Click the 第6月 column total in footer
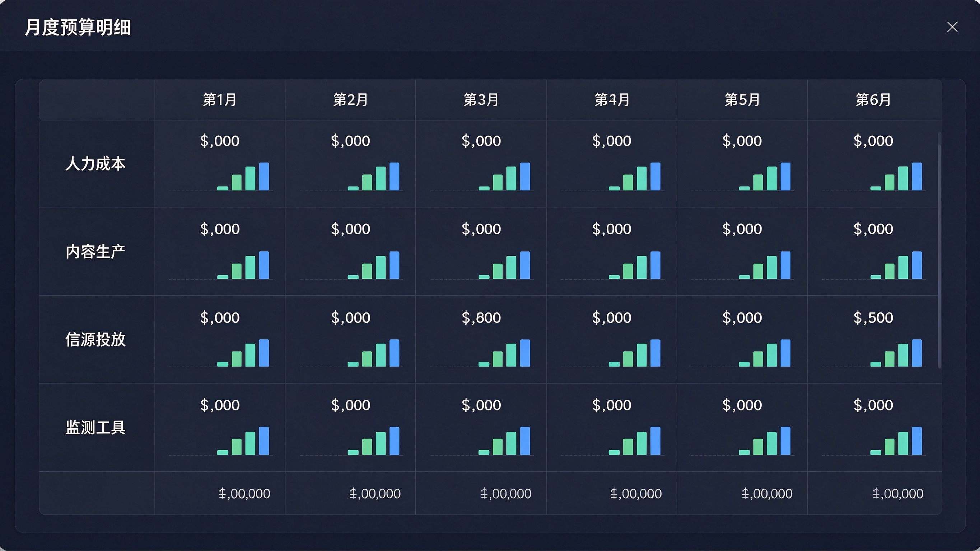The height and width of the screenshot is (551, 980). point(898,494)
